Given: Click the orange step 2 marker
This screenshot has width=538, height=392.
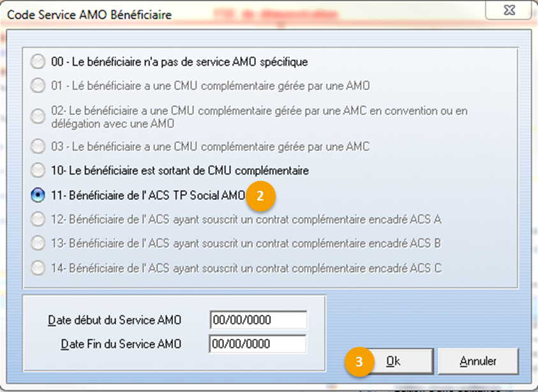Looking at the screenshot, I should click(260, 196).
